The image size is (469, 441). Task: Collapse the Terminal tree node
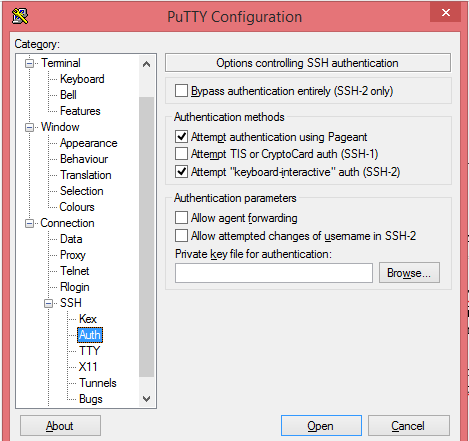(x=30, y=63)
